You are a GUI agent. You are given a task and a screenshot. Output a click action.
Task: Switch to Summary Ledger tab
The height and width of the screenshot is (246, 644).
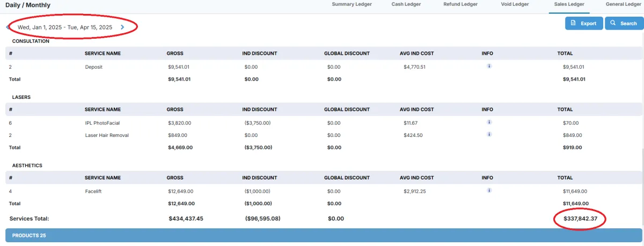click(352, 4)
